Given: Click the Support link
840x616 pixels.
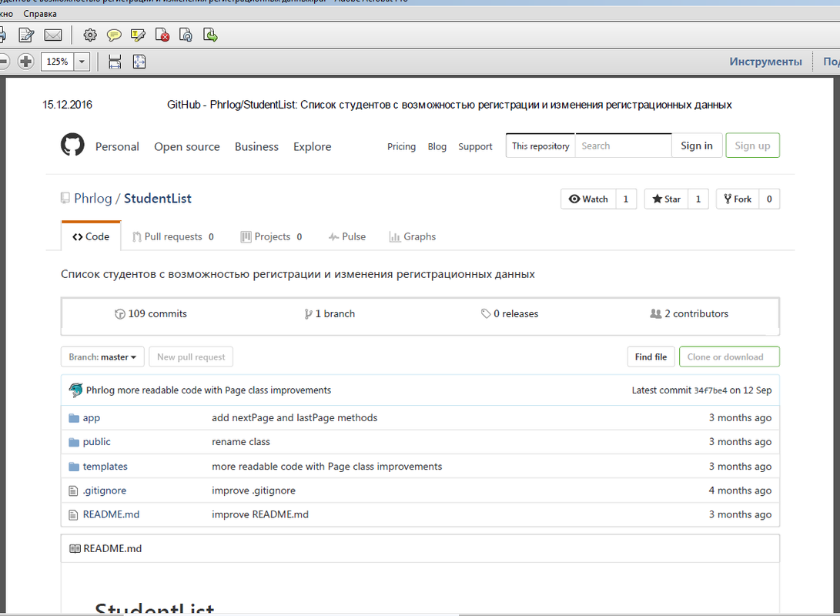Looking at the screenshot, I should [475, 147].
